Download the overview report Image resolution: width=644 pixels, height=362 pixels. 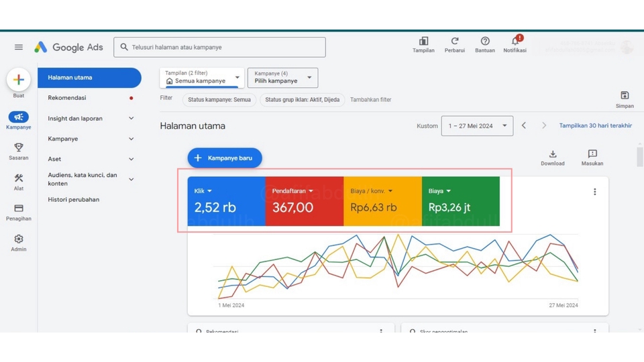click(x=553, y=155)
